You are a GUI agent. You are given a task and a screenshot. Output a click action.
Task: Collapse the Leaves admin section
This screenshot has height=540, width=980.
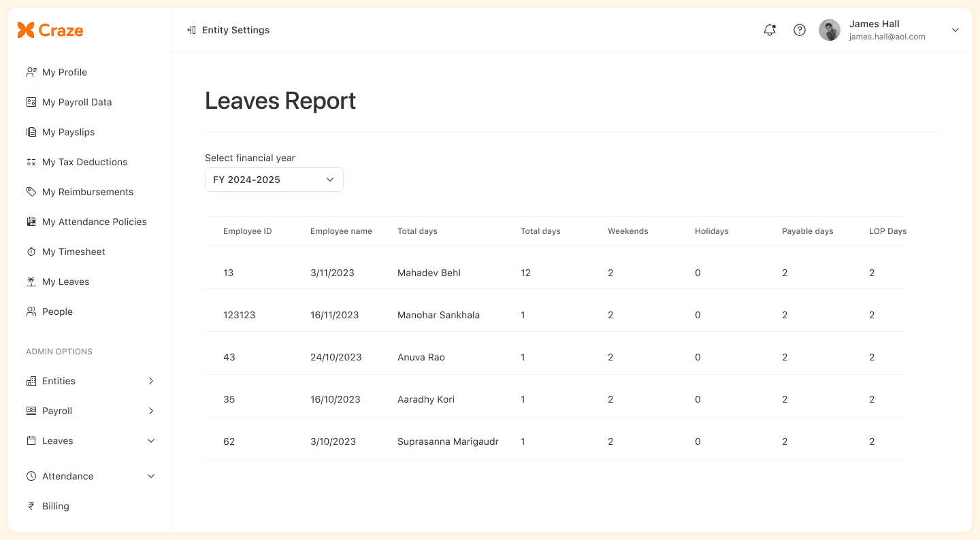(x=150, y=441)
